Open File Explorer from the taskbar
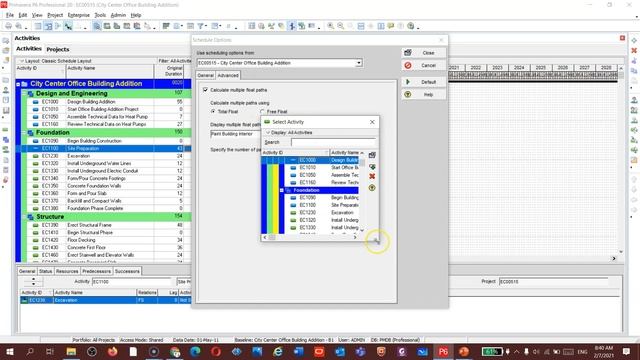640x360 pixels. coord(71,351)
